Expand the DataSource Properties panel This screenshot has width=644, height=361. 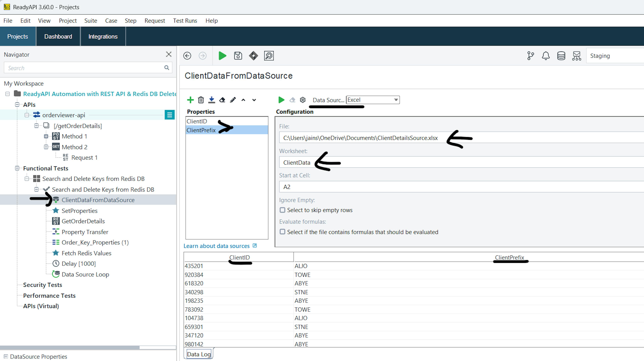click(x=6, y=356)
